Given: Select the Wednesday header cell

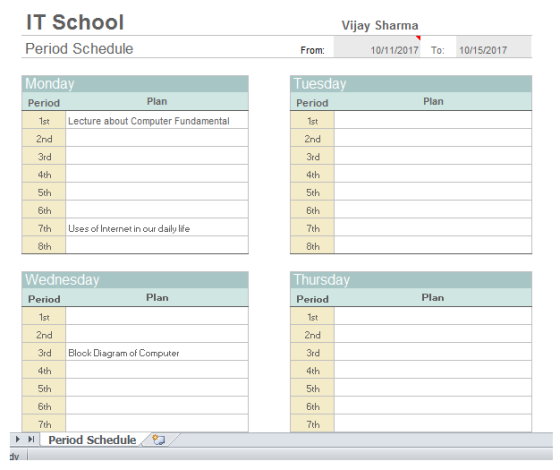Looking at the screenshot, I should (135, 280).
